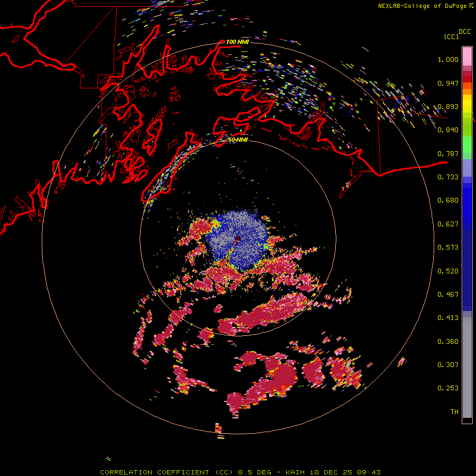The image size is (476, 476).
Task: Select the 1.000 color bar value
Action: 448,59
